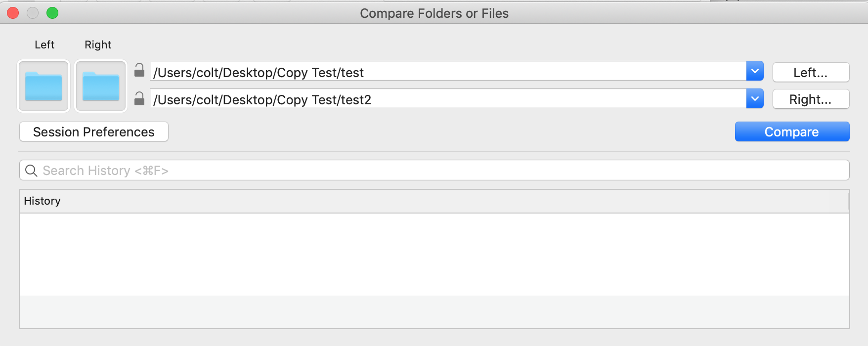Toggle the lock for the right path

139,98
